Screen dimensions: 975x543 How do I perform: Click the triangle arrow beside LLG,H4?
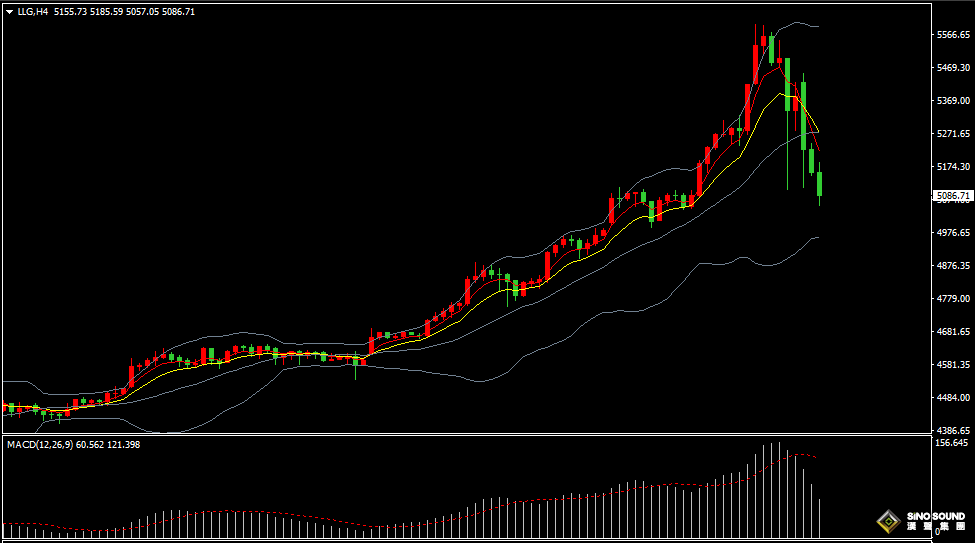pos(9,11)
